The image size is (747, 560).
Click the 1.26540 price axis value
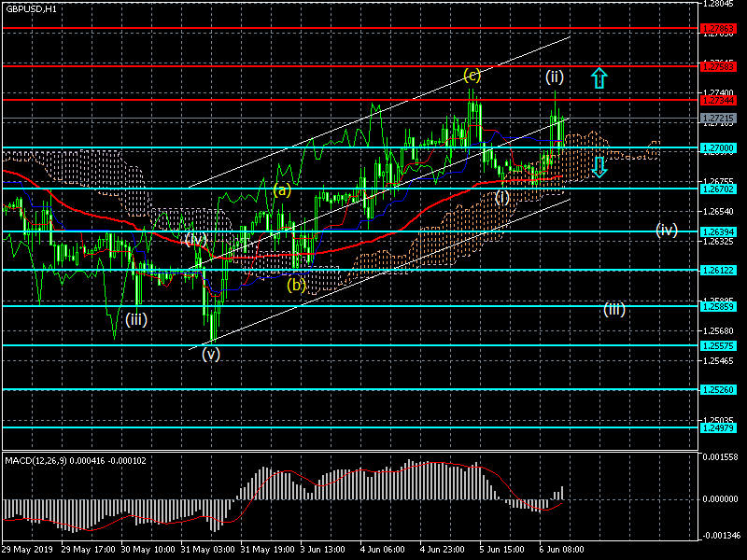point(718,211)
